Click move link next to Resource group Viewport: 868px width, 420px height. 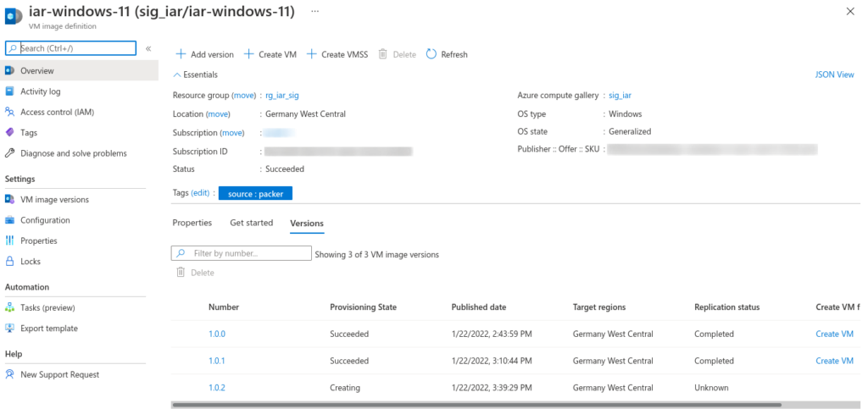243,95
